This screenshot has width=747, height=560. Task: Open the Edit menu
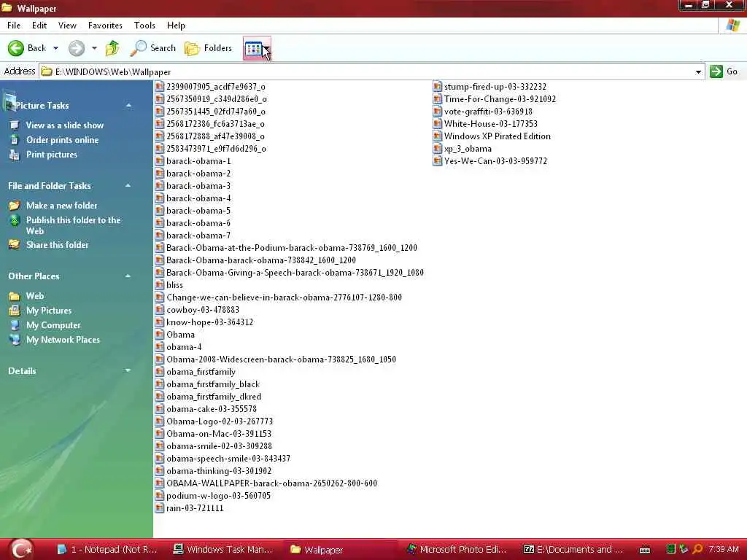pos(39,26)
